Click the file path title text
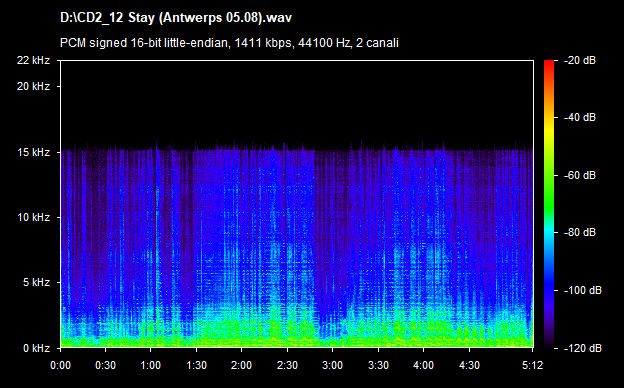Image resolution: width=624 pixels, height=388 pixels. pos(176,18)
